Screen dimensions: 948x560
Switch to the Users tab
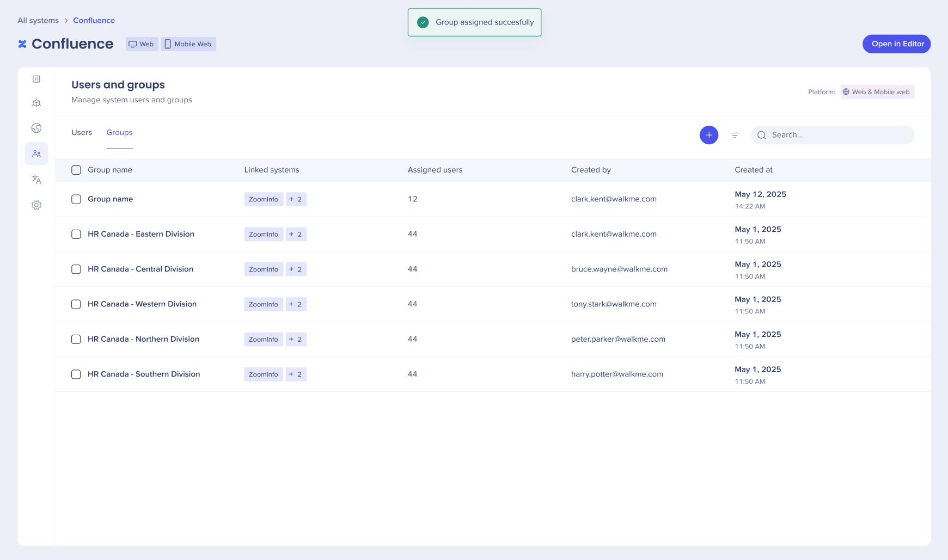pos(82,133)
